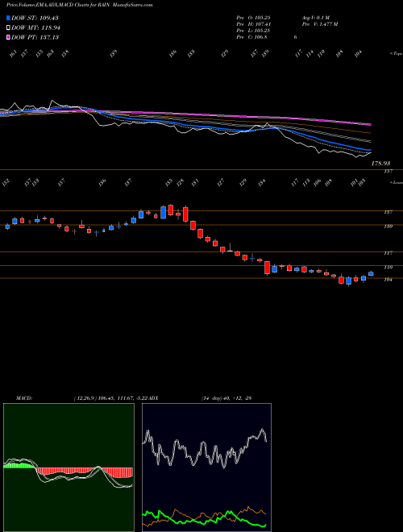Open the green MACD histogram panel
The image size is (403, 532).
[x=69, y=468]
